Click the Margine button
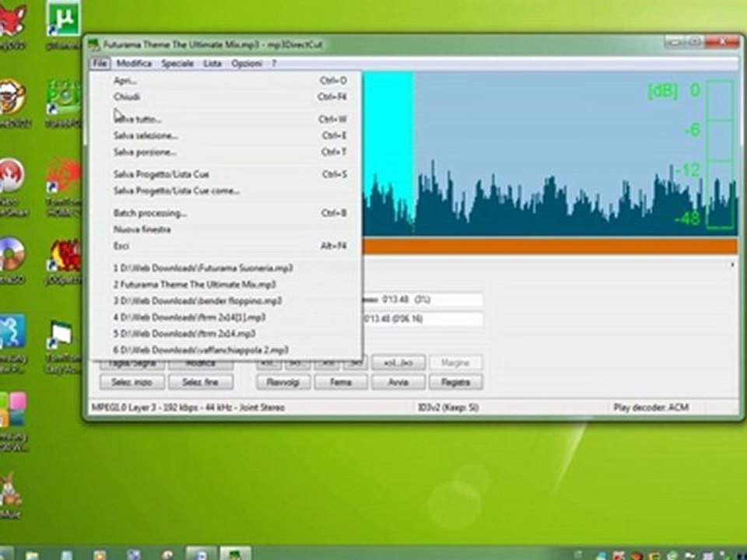Screen dimensions: 747x560 pyautogui.click(x=456, y=363)
